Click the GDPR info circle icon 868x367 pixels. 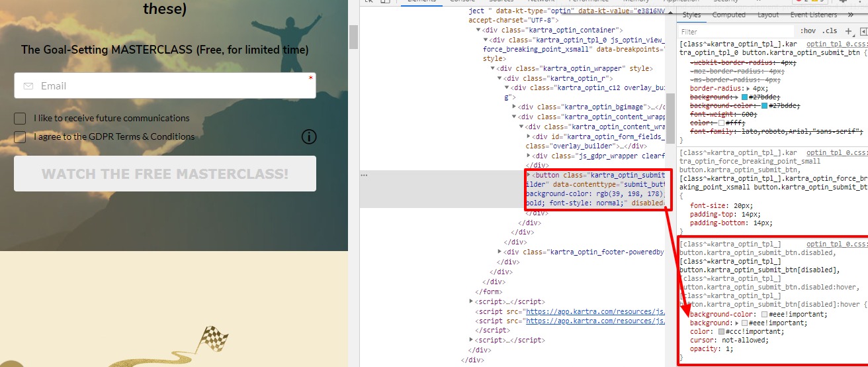tap(309, 137)
